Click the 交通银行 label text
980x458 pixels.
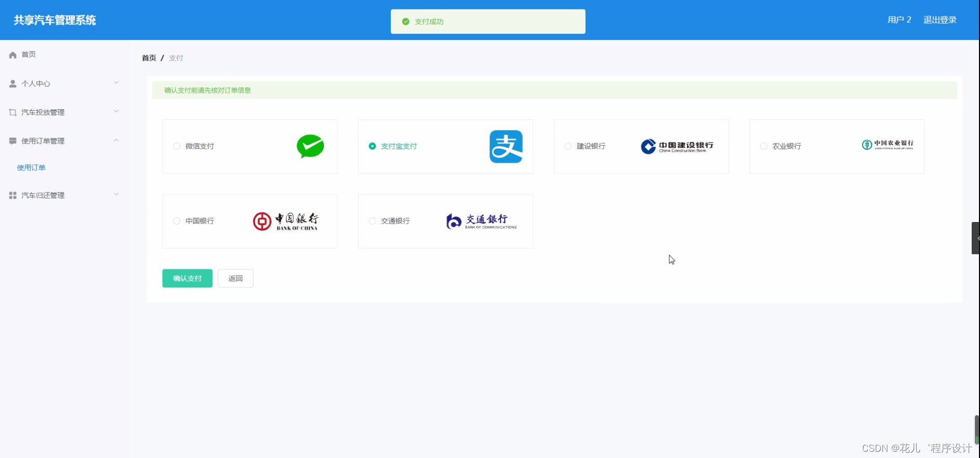(395, 221)
